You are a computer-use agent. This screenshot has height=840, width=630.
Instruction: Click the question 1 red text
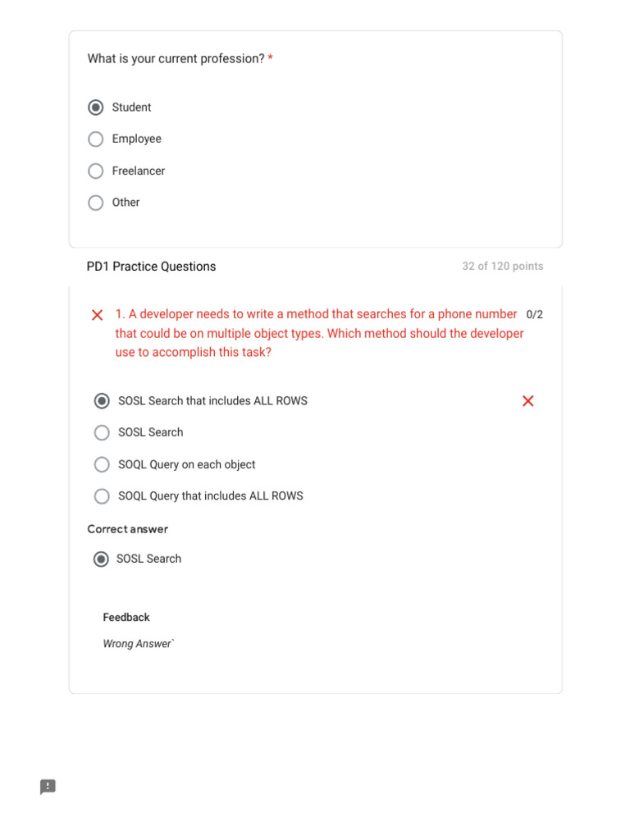click(319, 333)
